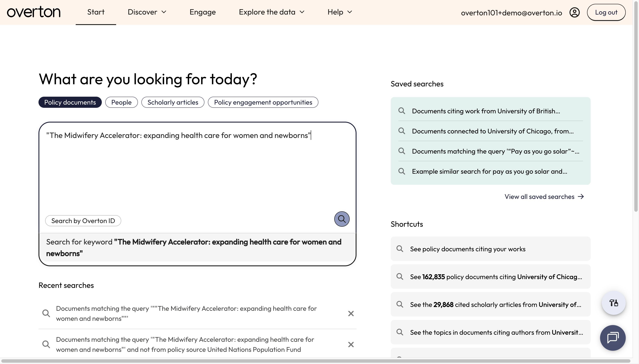
Task: Click the Overton logo
Action: [x=34, y=12]
